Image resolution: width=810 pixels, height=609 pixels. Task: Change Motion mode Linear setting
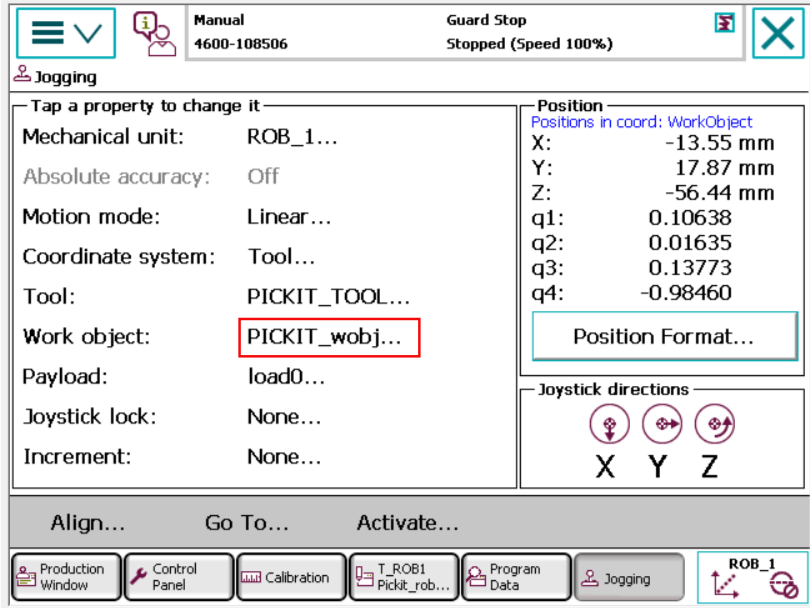click(289, 217)
